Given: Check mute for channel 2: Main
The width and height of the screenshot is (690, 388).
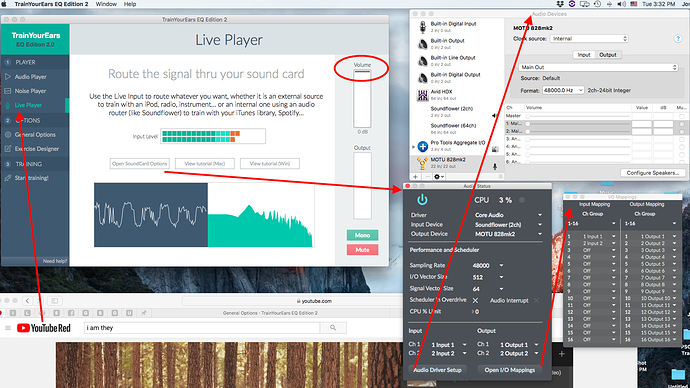Looking at the screenshot, I should [682, 132].
